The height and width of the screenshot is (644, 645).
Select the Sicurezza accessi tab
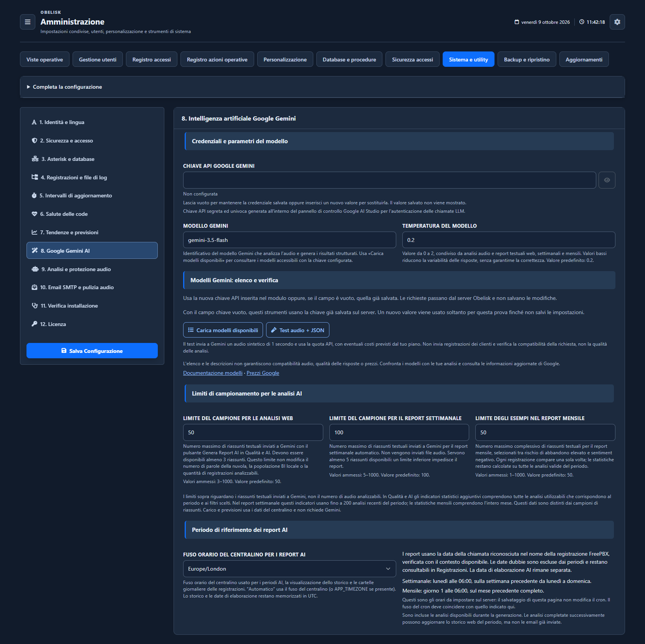coord(412,59)
